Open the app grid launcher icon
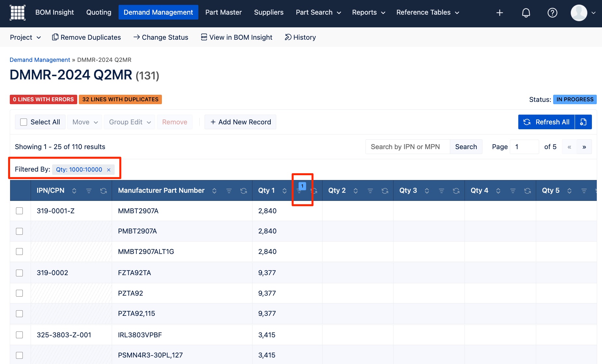This screenshot has width=602, height=364. click(18, 12)
